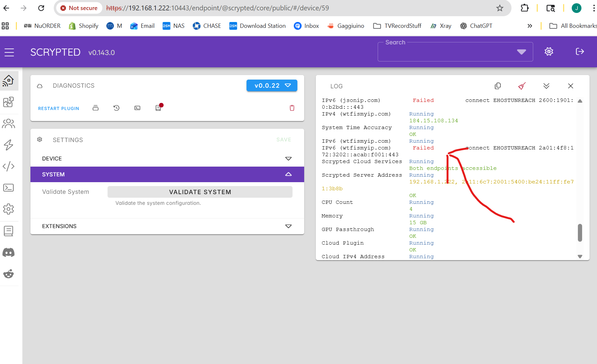Open plugin console icon in Diagnostics
The width and height of the screenshot is (597, 364).
pos(137,108)
